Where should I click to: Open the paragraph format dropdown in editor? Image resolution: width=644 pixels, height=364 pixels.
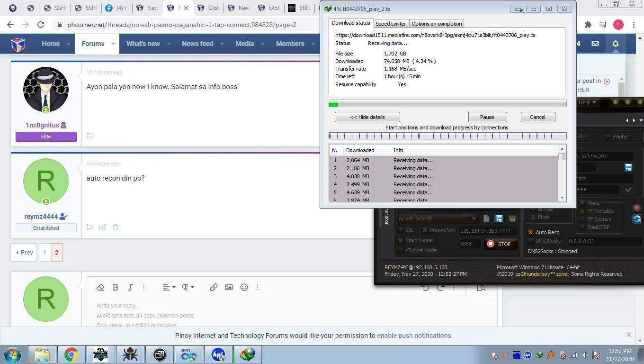188,287
